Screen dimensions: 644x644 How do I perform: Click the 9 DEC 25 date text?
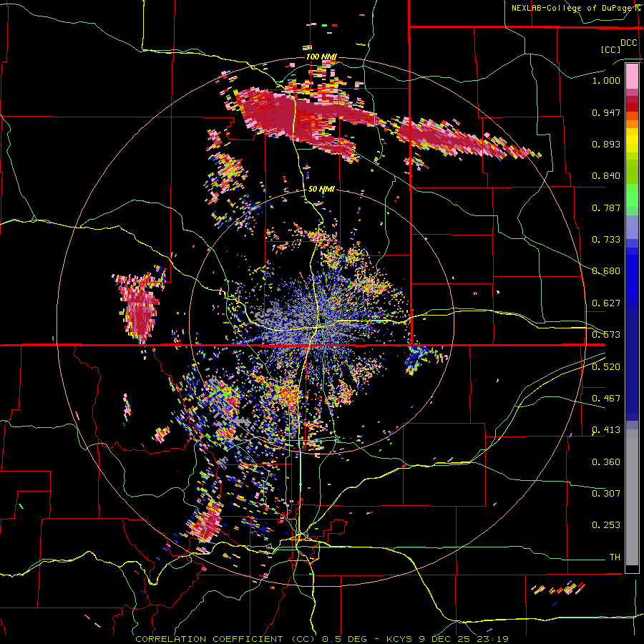point(444,639)
